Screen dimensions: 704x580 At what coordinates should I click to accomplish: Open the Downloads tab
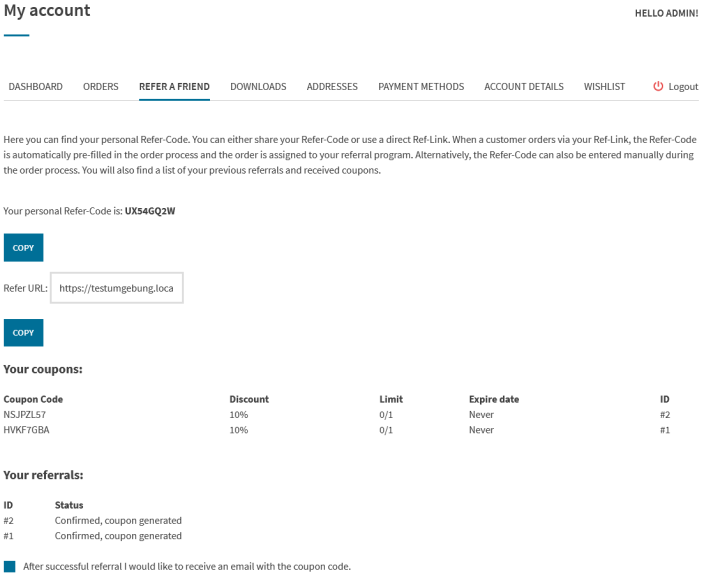[258, 87]
